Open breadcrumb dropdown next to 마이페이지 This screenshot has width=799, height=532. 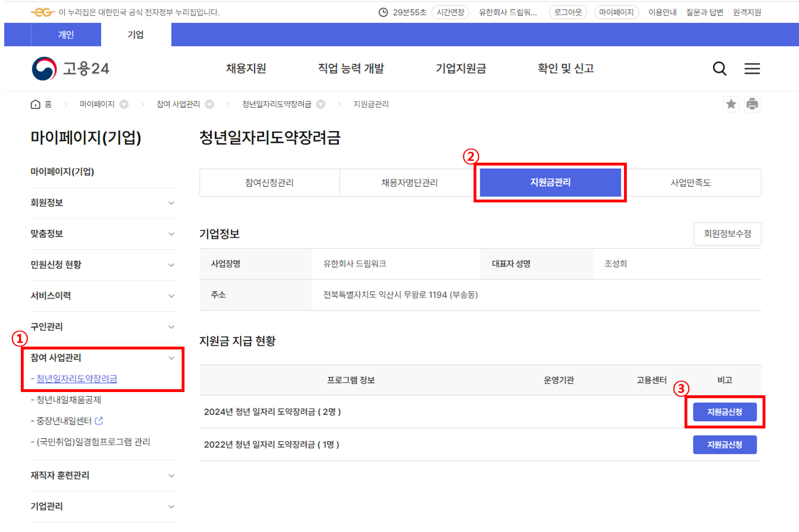coord(124,104)
